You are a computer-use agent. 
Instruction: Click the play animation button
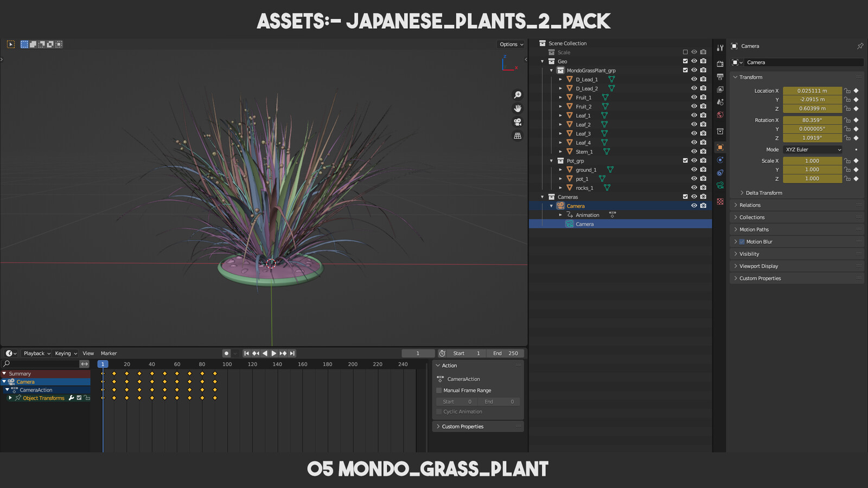(x=274, y=353)
